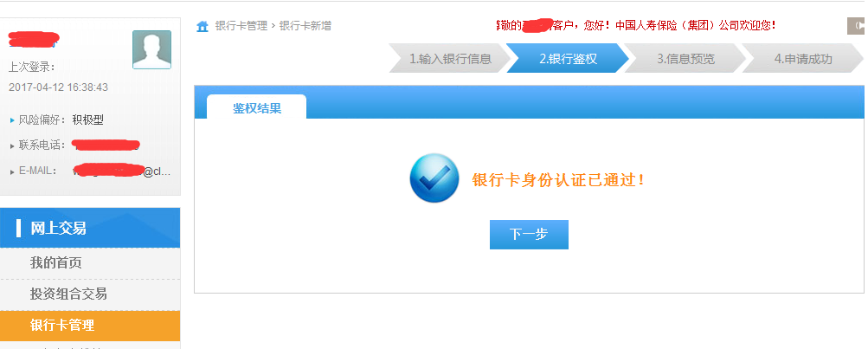868x349 pixels.
Task: Click the arrow bullet beside E-MAIL
Action: pos(13,171)
